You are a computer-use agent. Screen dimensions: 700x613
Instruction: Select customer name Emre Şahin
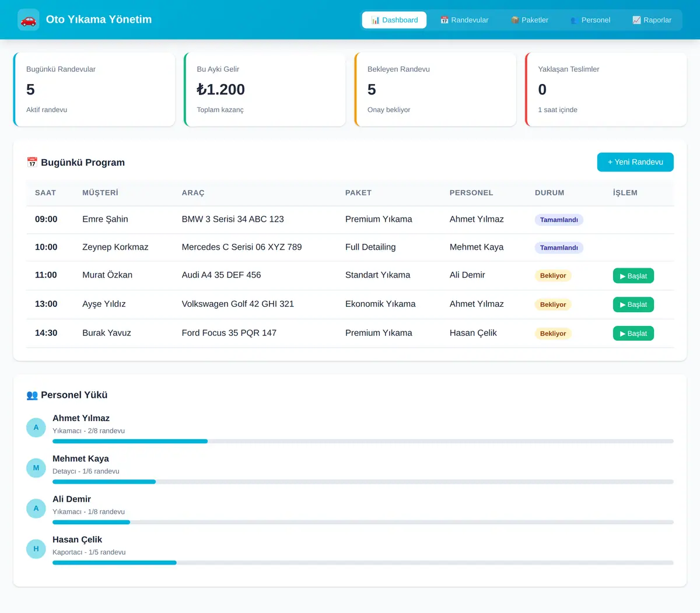pos(105,219)
